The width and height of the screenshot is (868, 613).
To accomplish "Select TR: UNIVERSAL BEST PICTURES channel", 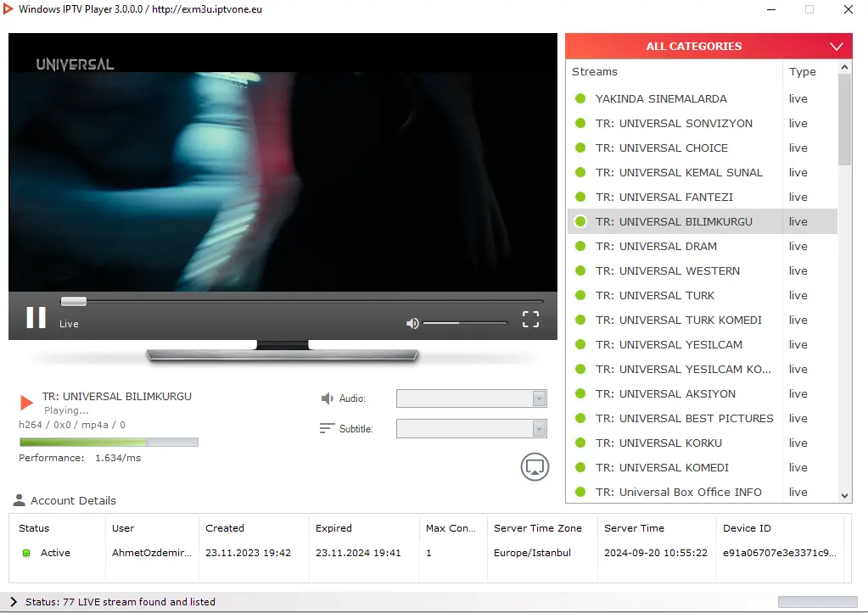I will point(702,418).
